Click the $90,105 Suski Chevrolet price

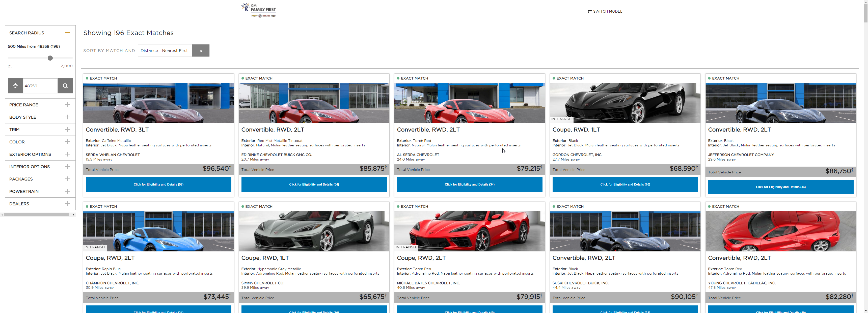click(x=684, y=297)
